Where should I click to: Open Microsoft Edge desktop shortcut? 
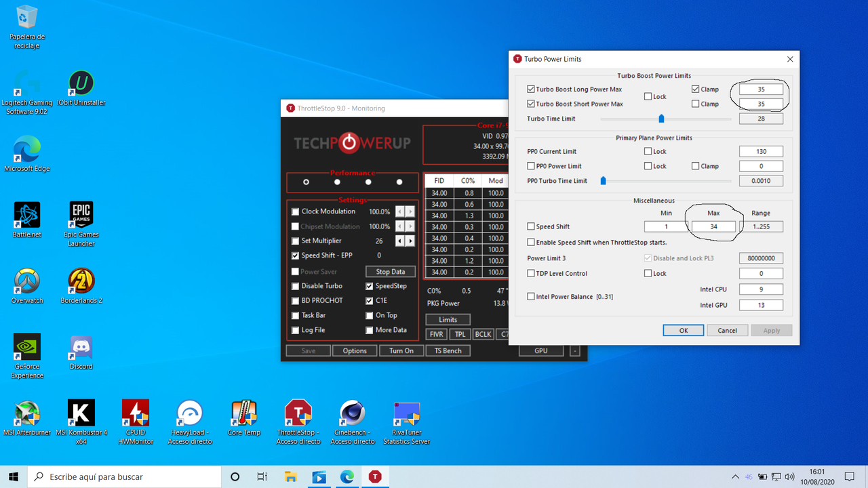27,154
